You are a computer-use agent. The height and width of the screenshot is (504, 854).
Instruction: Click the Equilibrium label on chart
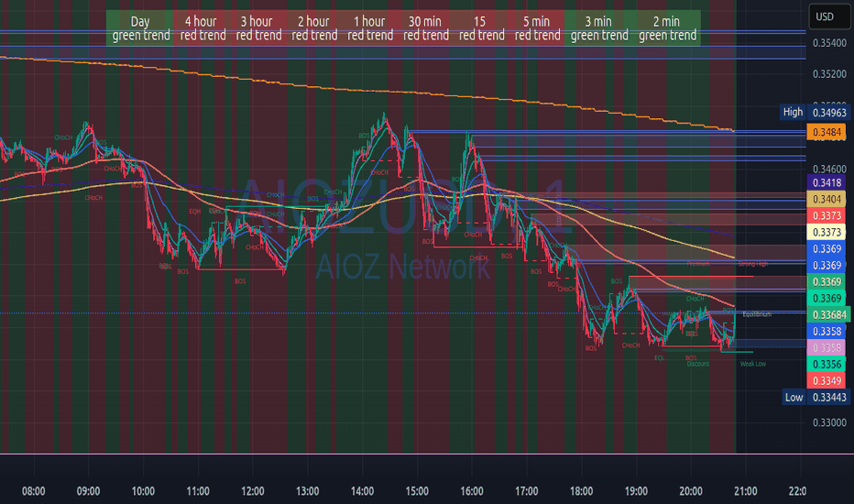(x=757, y=314)
